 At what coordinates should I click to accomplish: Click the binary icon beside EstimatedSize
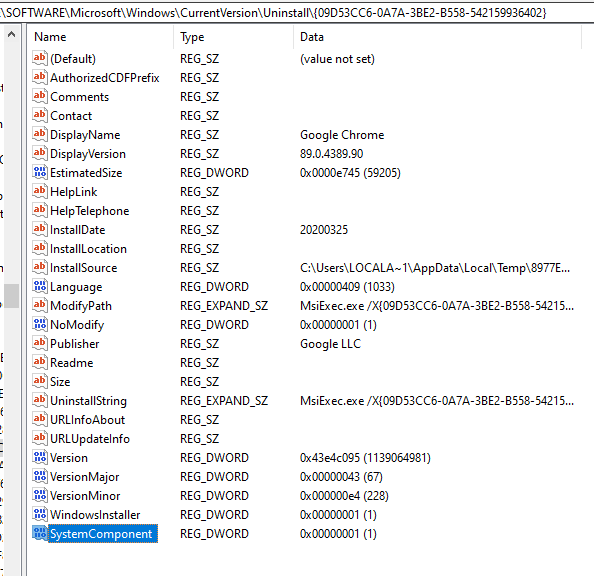40,172
